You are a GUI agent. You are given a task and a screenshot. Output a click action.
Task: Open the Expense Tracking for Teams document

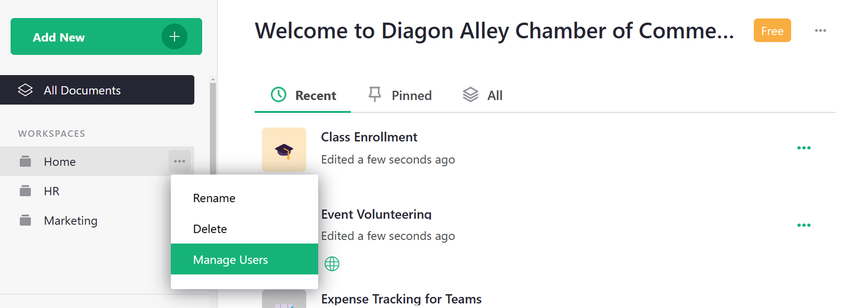click(401, 299)
